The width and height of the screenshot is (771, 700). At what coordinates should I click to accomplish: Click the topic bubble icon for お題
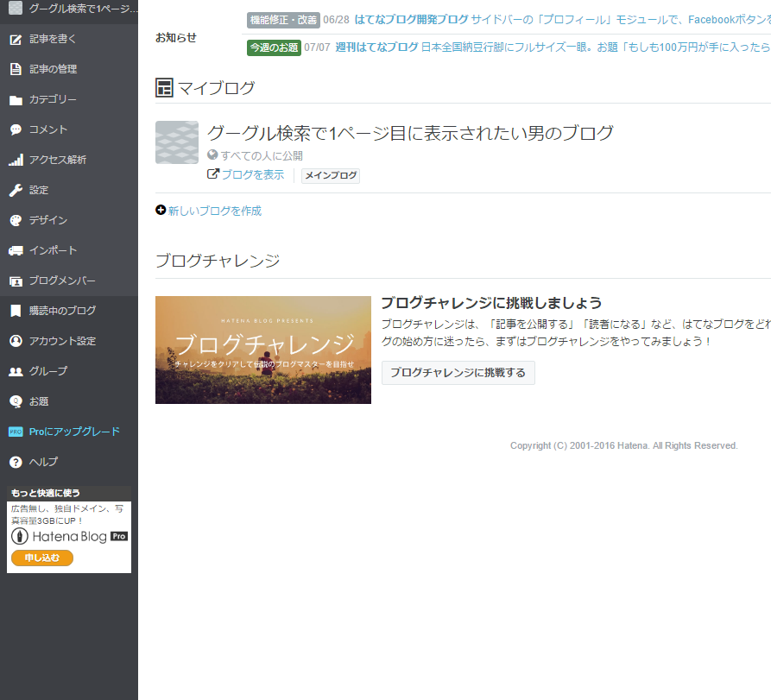(16, 401)
